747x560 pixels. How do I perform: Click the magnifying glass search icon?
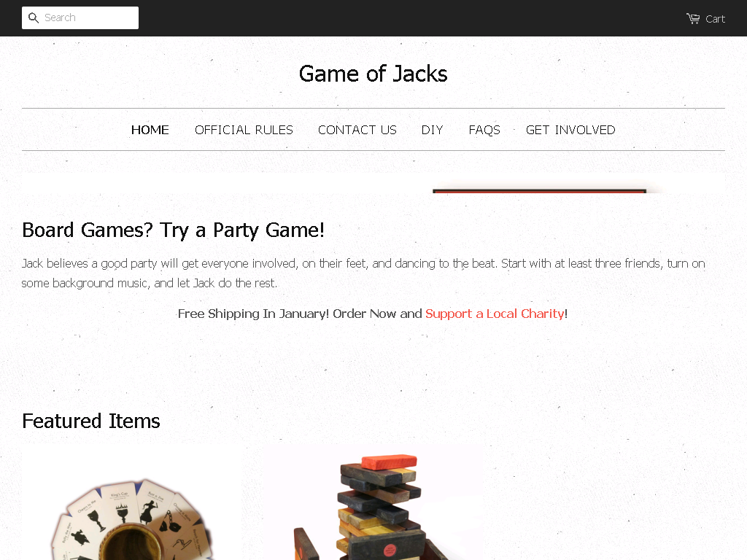point(34,18)
